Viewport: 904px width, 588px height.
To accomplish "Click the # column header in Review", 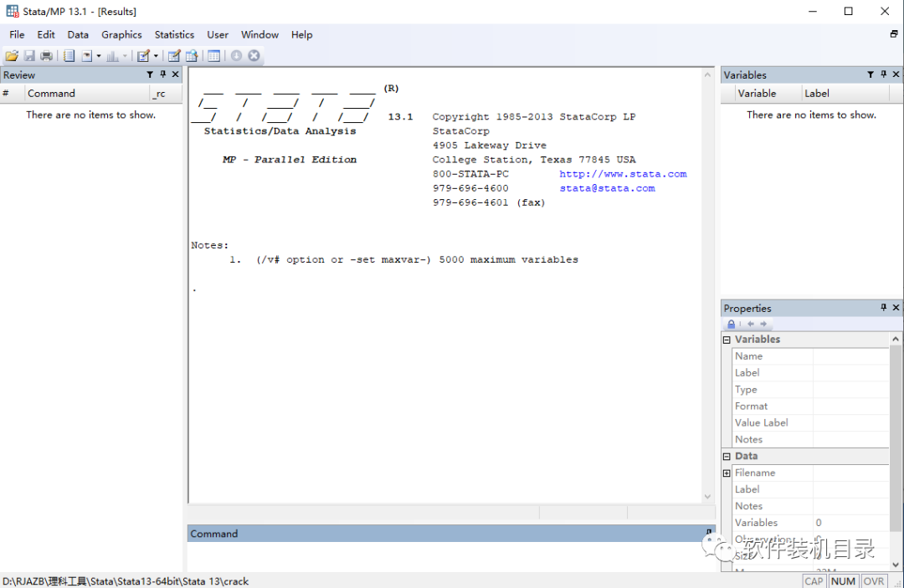I will coord(12,94).
